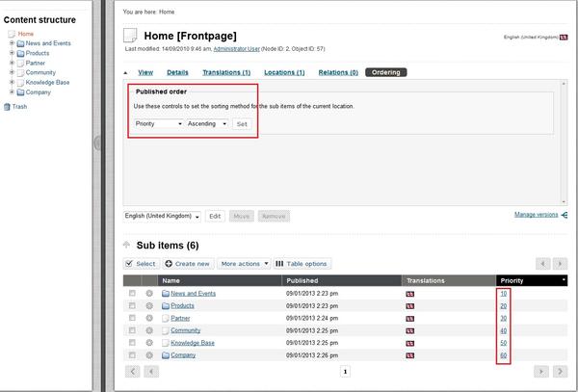
Task: Click the translation flag in Products row
Action: point(410,306)
